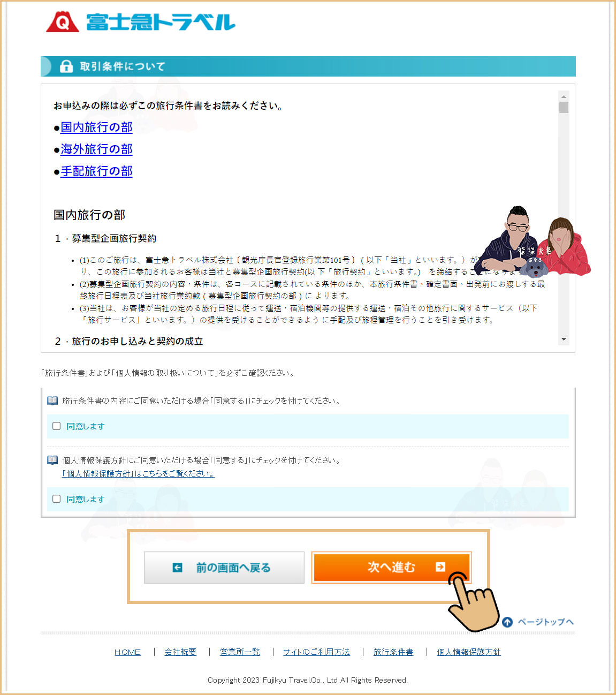
Task: Click the left arrow icon on the back button
Action: tap(177, 568)
